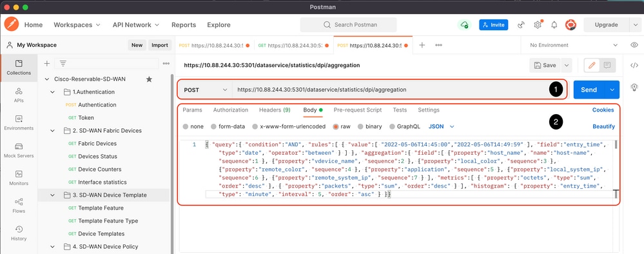Open the satellite capture requests icon
Image resolution: width=644 pixels, height=254 pixels.
(522, 24)
